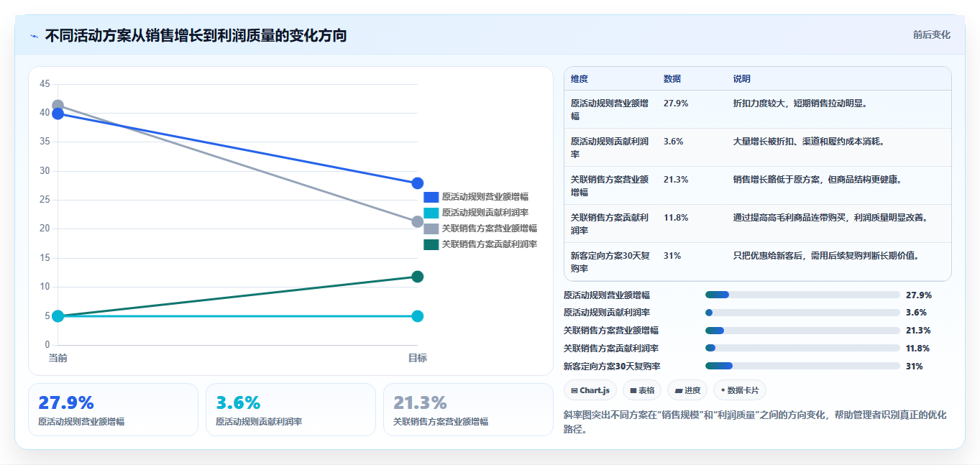
Task: Click description 折扣力度较大，短期销售拉动明显。
Action: tap(801, 103)
